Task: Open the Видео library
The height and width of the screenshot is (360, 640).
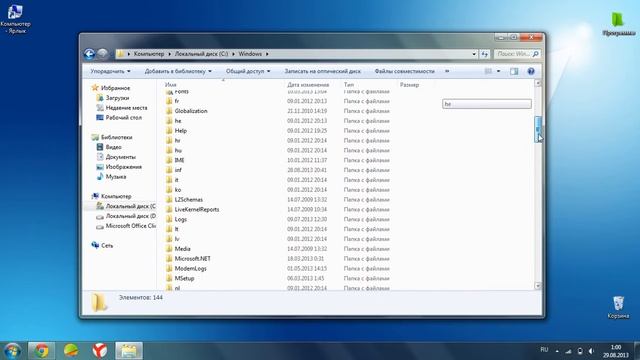Action: point(113,147)
